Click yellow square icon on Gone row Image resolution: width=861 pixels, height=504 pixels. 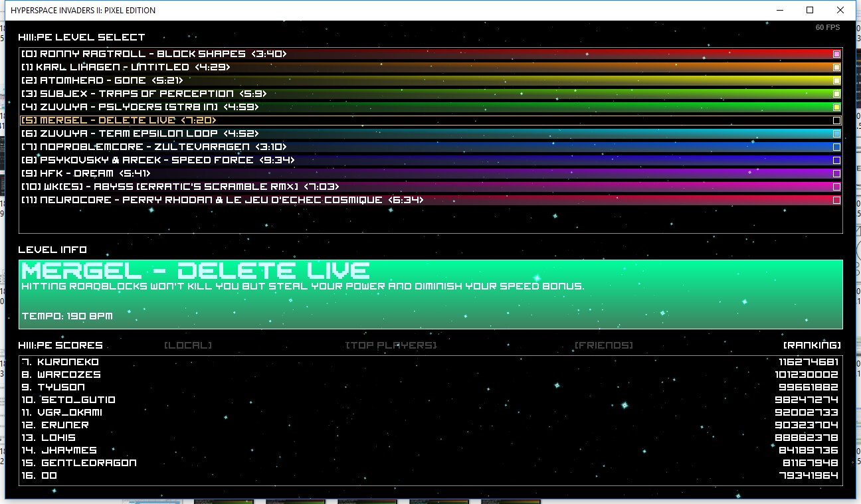coord(836,80)
